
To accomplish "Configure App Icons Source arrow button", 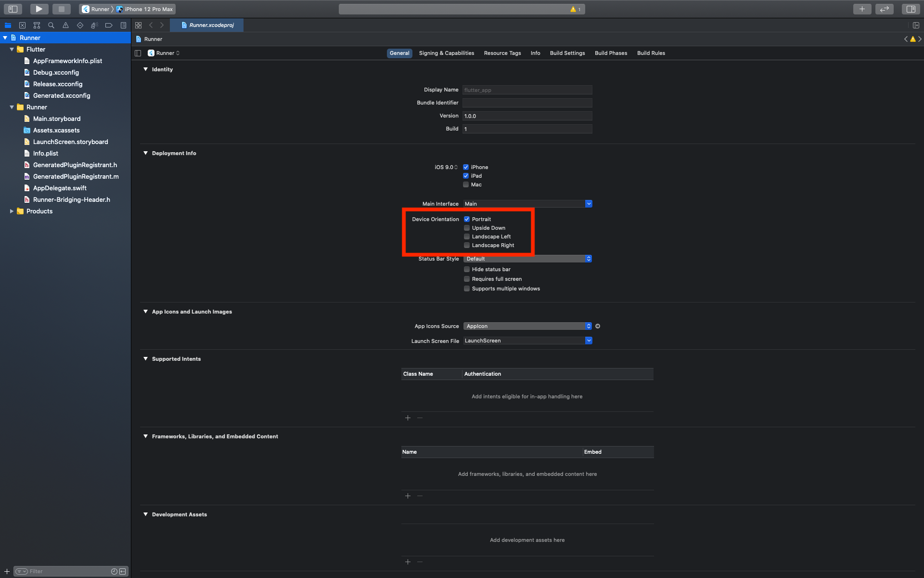I will (x=598, y=326).
